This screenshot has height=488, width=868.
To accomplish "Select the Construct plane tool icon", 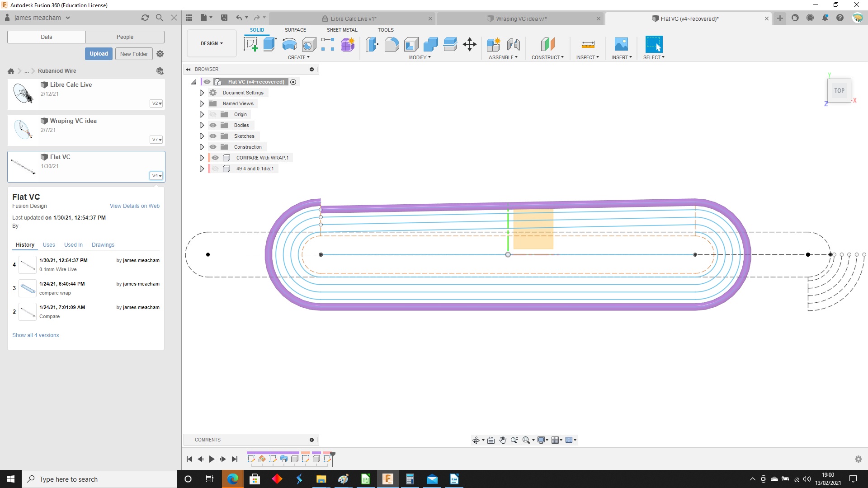I will click(547, 44).
